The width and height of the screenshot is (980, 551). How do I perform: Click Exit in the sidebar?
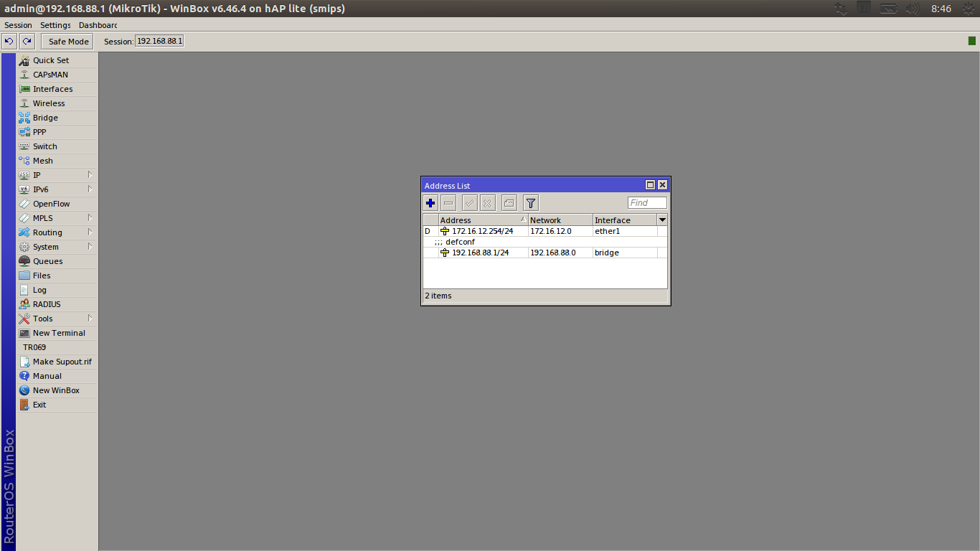click(57, 405)
